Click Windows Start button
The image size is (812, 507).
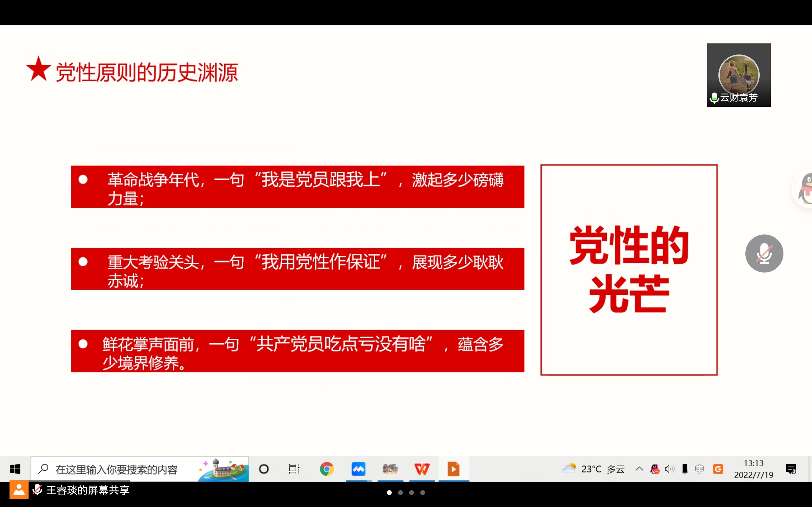[x=15, y=469]
